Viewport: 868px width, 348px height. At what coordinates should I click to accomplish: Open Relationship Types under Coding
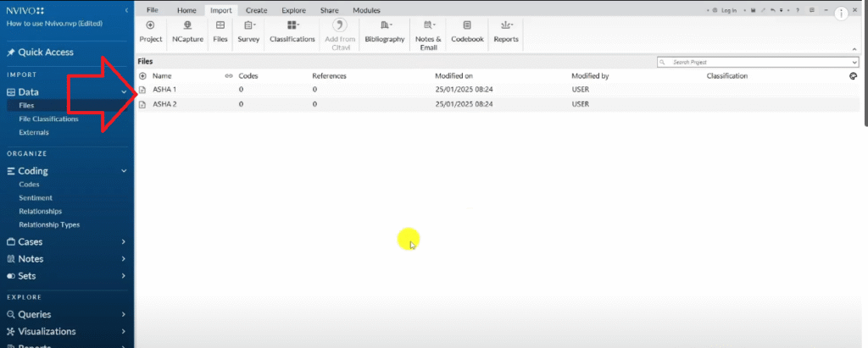[49, 225]
